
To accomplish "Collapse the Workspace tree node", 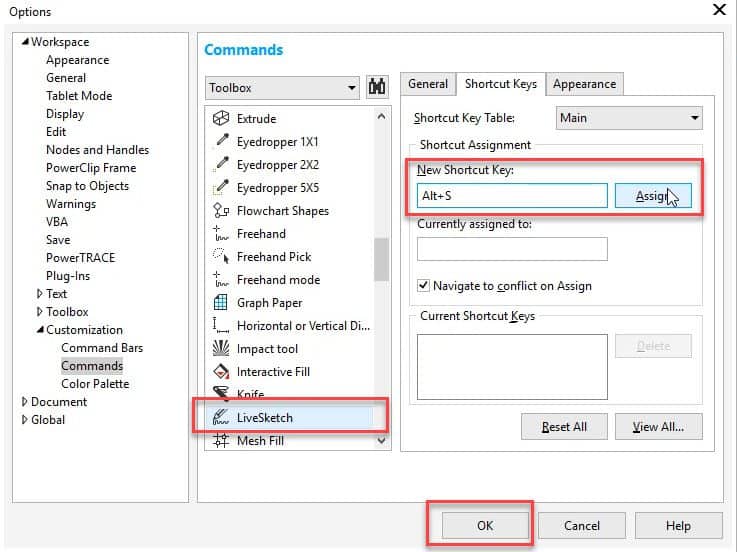I will tap(25, 42).
